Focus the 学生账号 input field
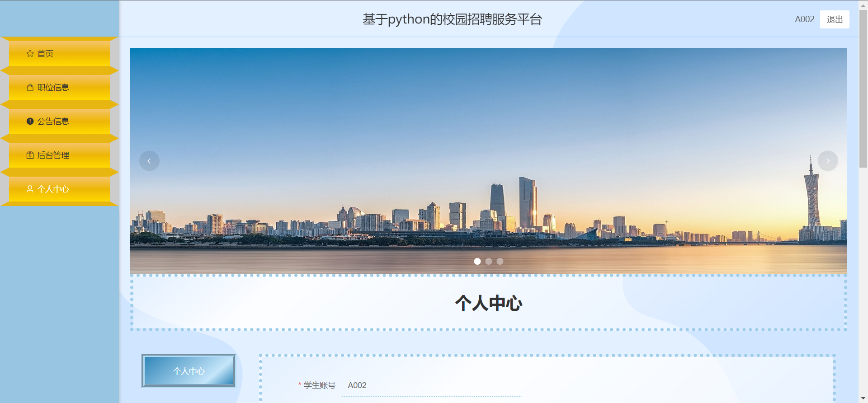The height and width of the screenshot is (403, 868). tap(432, 385)
